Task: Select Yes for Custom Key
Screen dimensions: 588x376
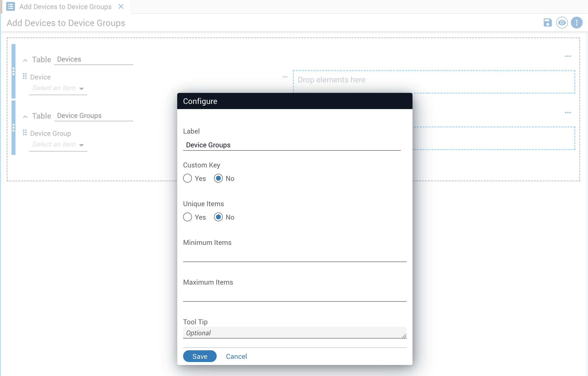Action: click(188, 178)
